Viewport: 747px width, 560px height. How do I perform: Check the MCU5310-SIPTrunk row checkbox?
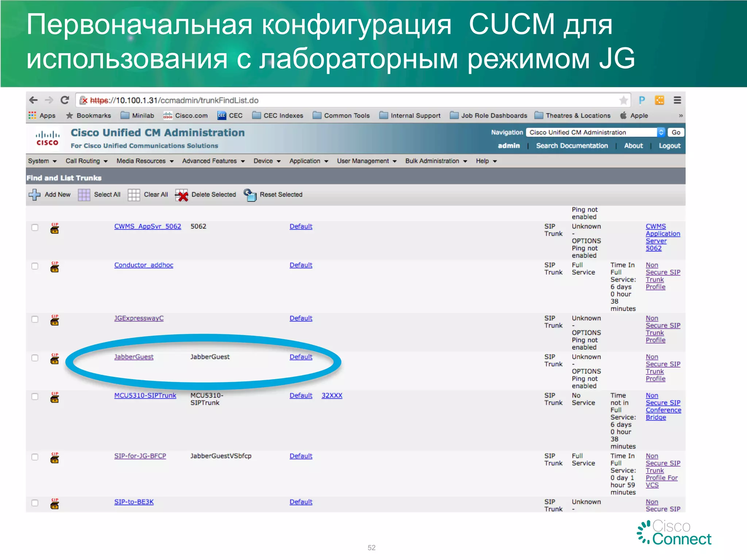pos(35,397)
